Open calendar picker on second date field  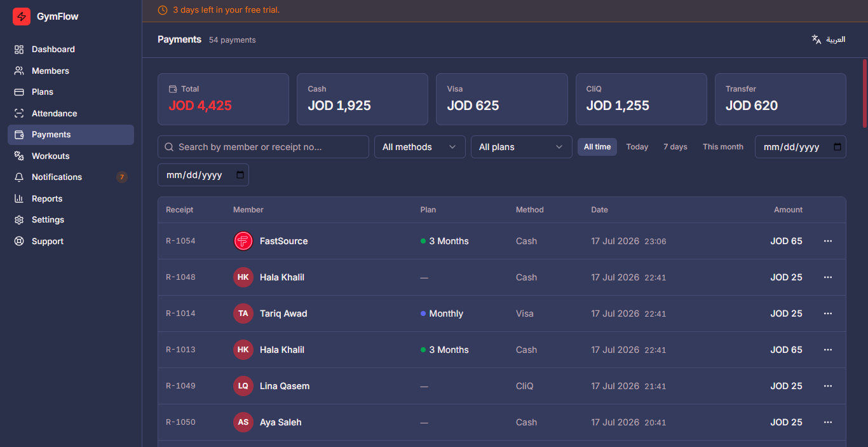[x=240, y=175]
